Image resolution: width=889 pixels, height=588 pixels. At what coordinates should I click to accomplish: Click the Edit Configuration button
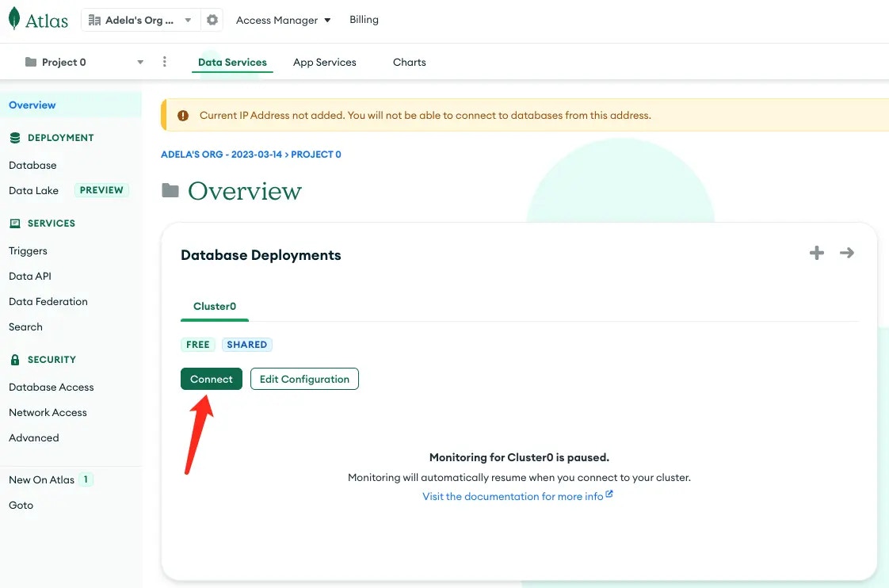pyautogui.click(x=304, y=379)
